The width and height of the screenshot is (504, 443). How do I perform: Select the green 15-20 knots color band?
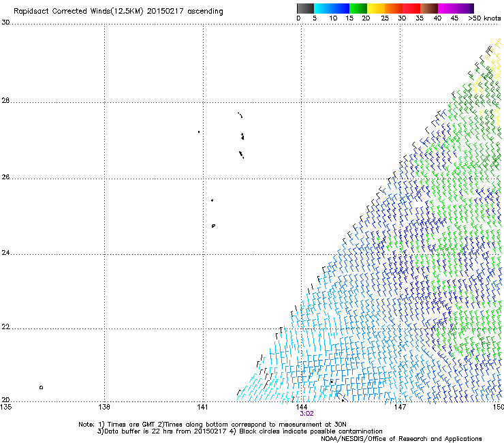click(358, 8)
